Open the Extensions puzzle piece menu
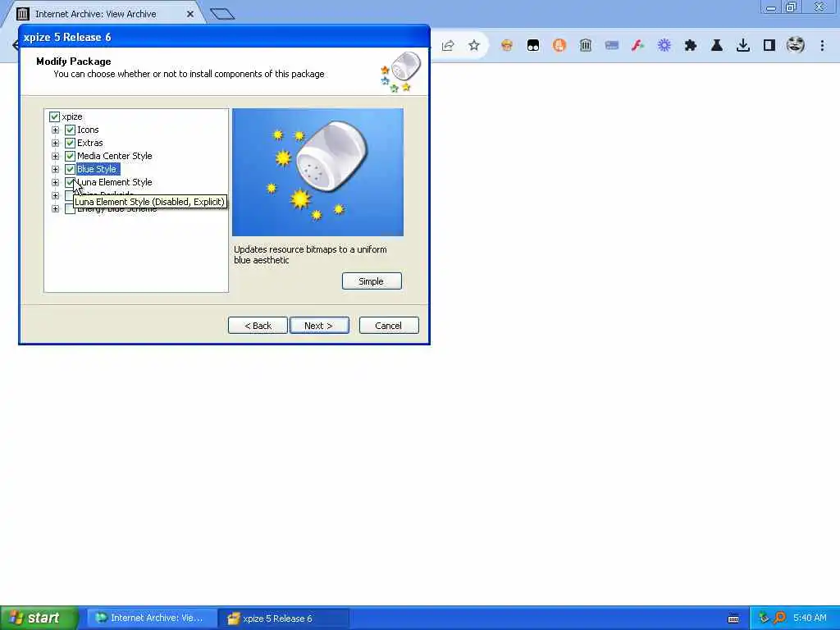The height and width of the screenshot is (630, 840). pyautogui.click(x=691, y=46)
